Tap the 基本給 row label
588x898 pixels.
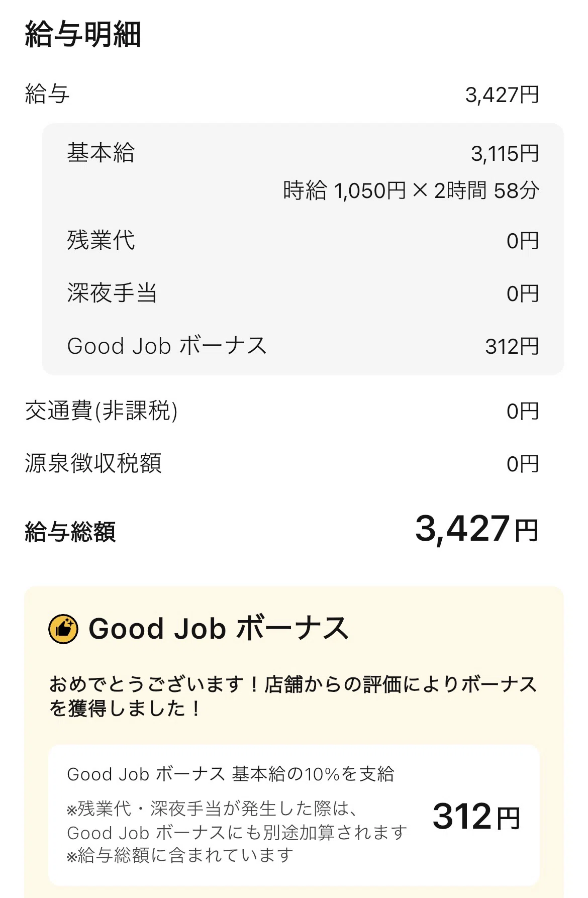click(101, 153)
